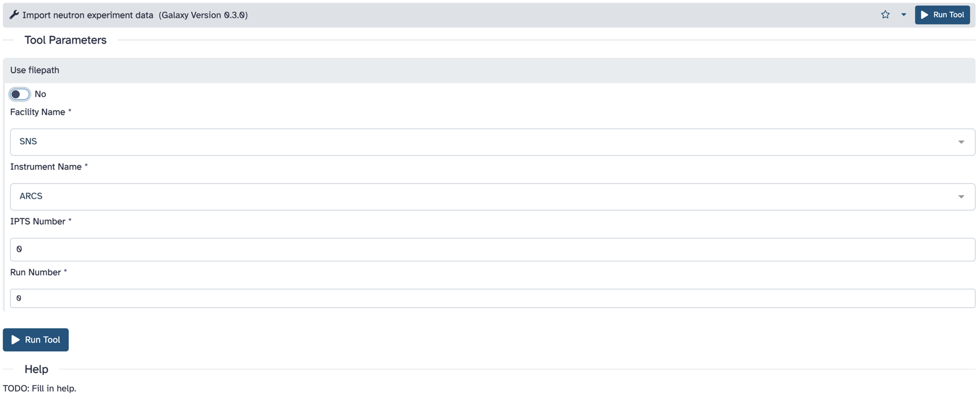Image resolution: width=980 pixels, height=397 pixels.
Task: Click the play icon on the bottom Run Tool button
Action: pyautogui.click(x=16, y=339)
